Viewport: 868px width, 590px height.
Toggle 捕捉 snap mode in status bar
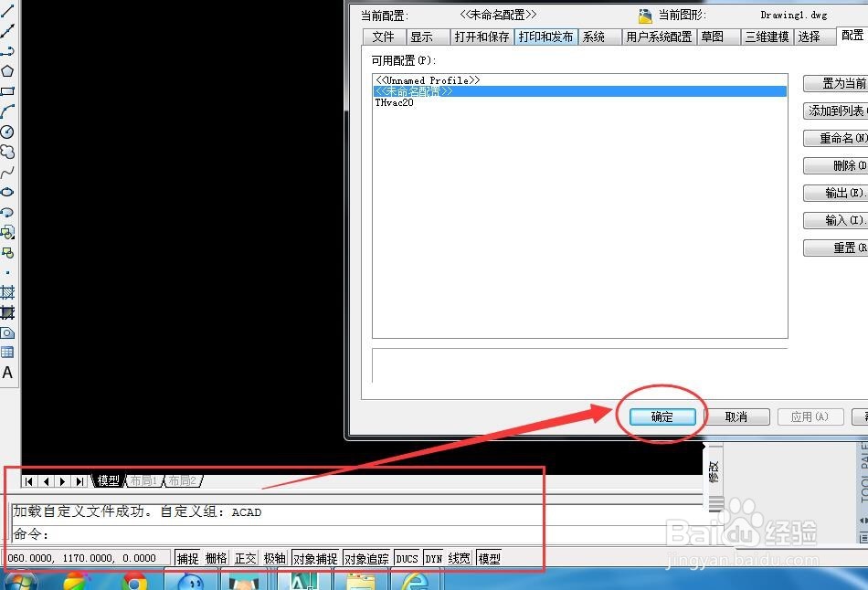click(x=187, y=558)
